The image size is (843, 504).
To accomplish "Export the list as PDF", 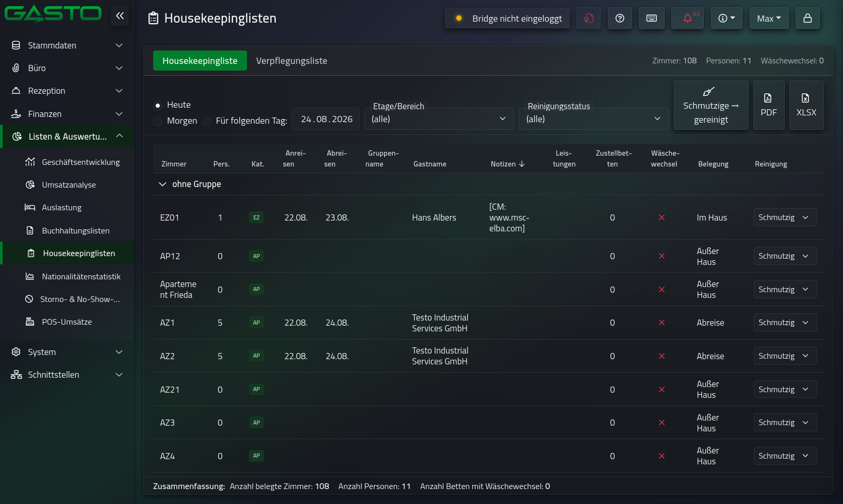I will click(769, 105).
